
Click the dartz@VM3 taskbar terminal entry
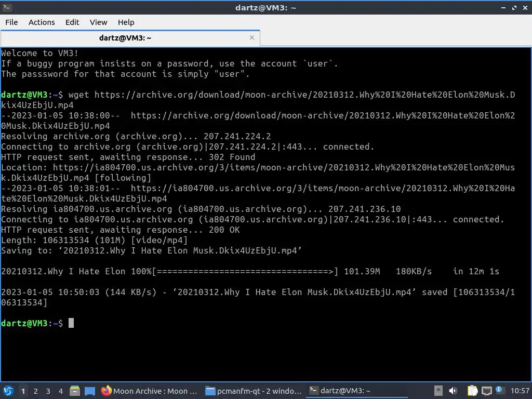tap(357, 391)
